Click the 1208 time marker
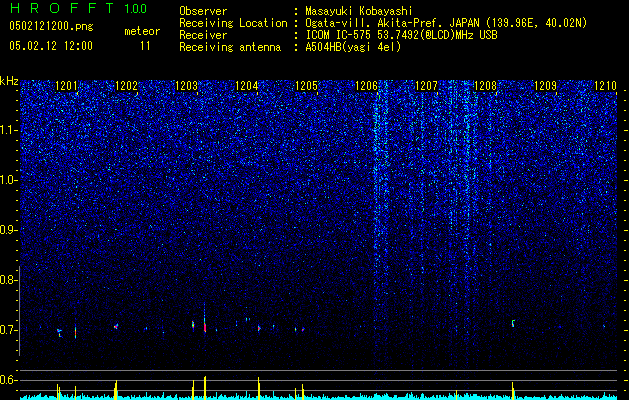 pos(485,86)
